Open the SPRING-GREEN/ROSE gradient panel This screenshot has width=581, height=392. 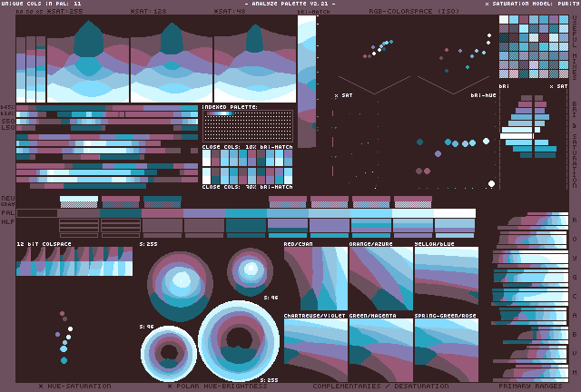447,350
